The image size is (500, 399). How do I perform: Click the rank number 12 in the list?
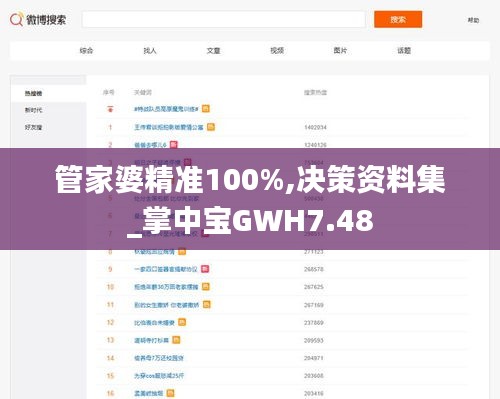click(x=110, y=323)
